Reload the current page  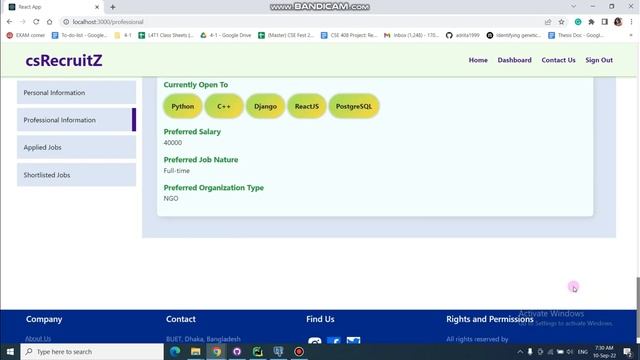[x=36, y=22]
